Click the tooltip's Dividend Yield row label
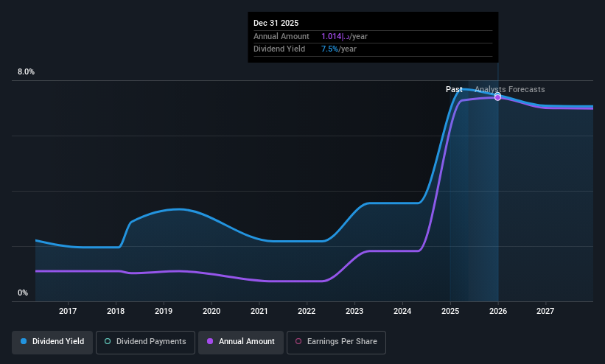Viewport: 605px width, 364px height. [x=279, y=49]
